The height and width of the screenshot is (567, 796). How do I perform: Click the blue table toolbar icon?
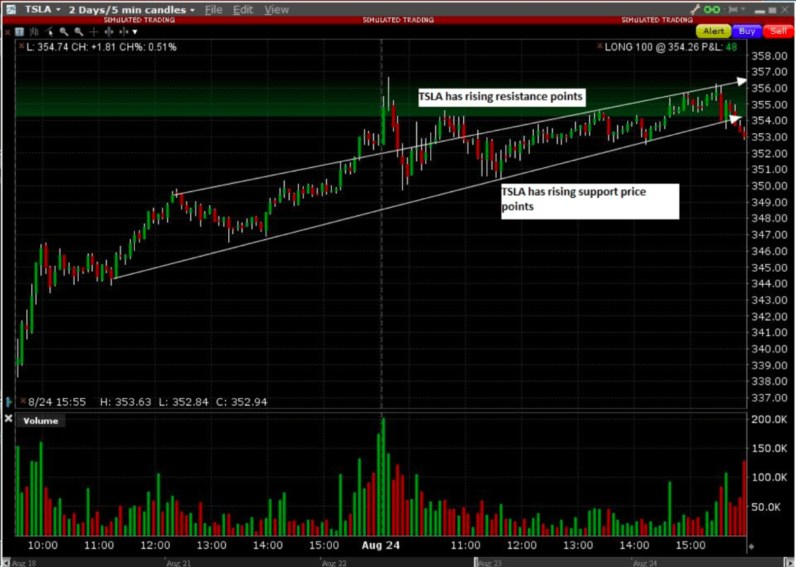click(x=19, y=31)
